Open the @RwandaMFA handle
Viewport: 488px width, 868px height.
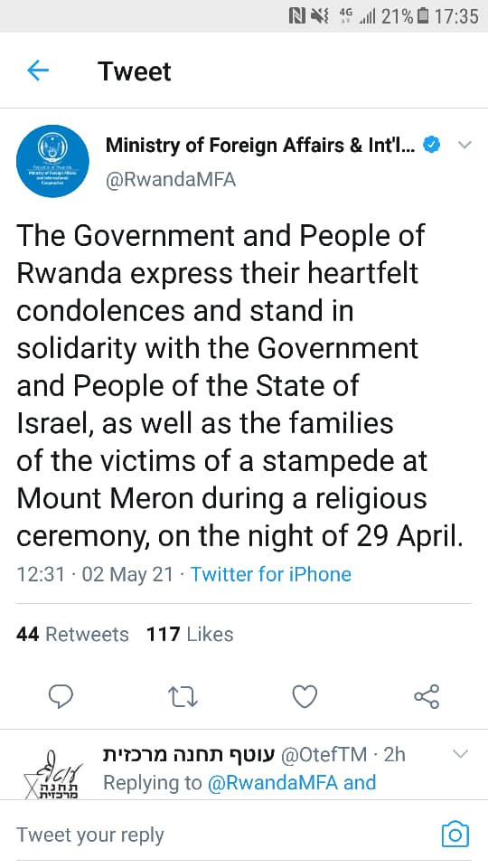coord(171,180)
